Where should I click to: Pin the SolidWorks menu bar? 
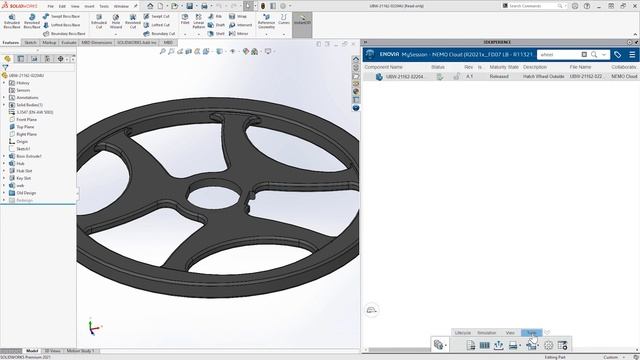click(136, 6)
